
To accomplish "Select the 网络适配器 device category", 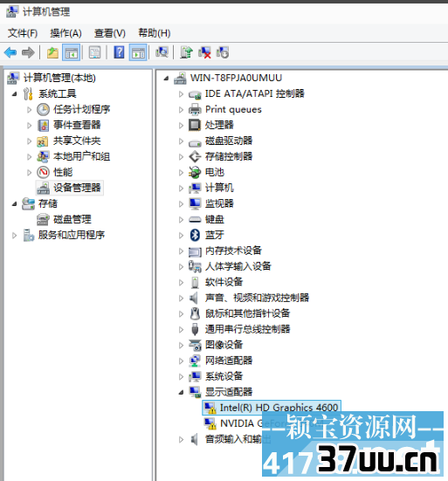I will [229, 361].
